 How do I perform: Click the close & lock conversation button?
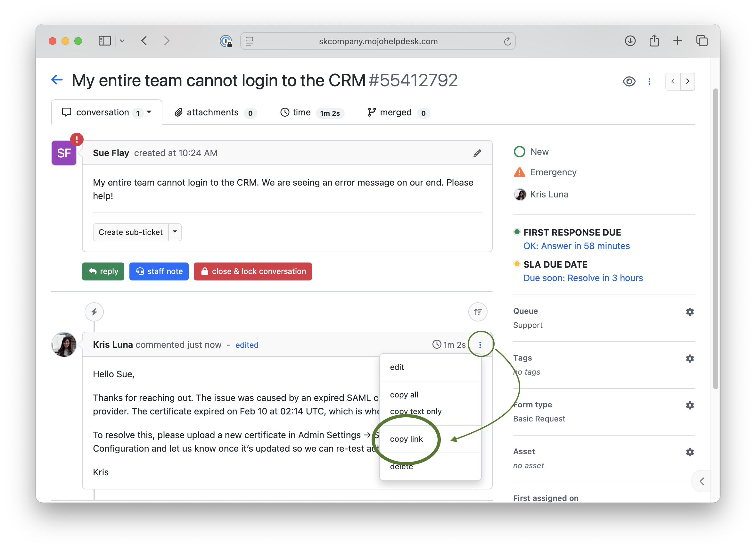(253, 271)
